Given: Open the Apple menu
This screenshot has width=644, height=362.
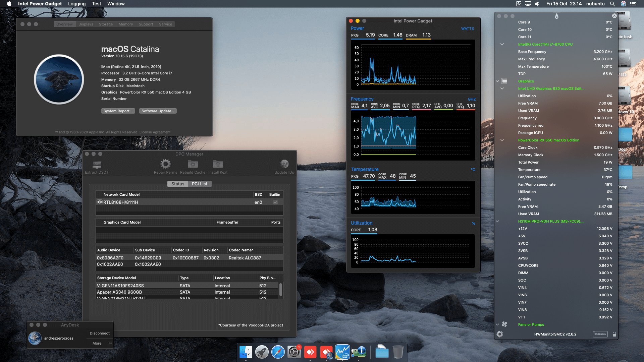Looking at the screenshot, I should [x=9, y=4].
